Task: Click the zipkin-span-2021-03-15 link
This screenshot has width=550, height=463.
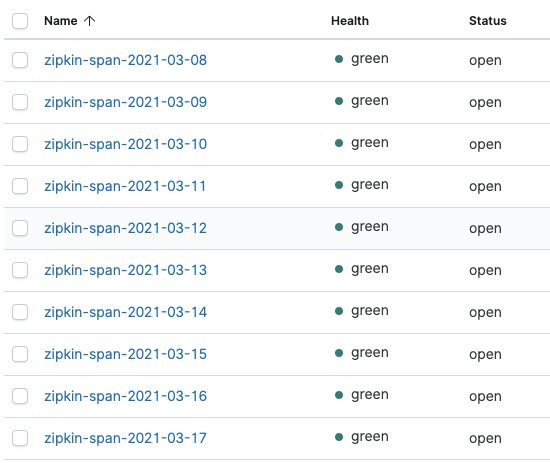Action: coord(126,354)
